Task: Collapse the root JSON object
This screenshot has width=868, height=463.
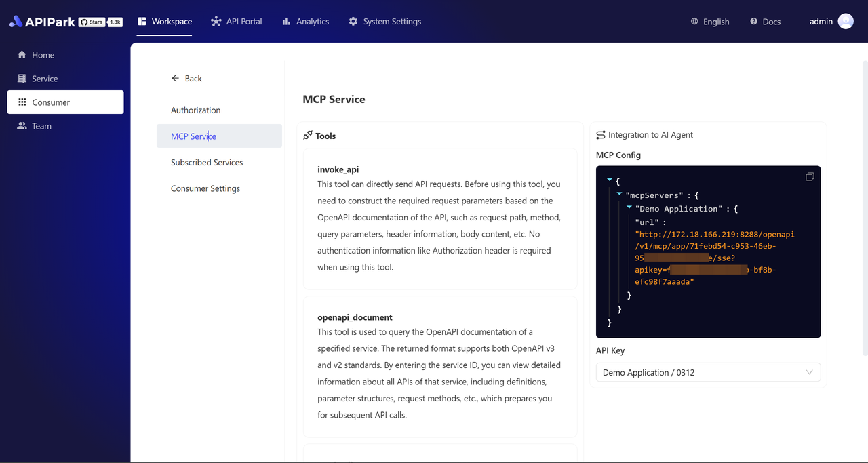Action: click(x=610, y=181)
